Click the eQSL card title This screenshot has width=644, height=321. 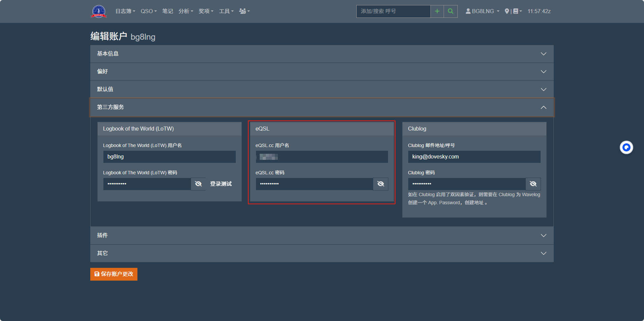262,129
